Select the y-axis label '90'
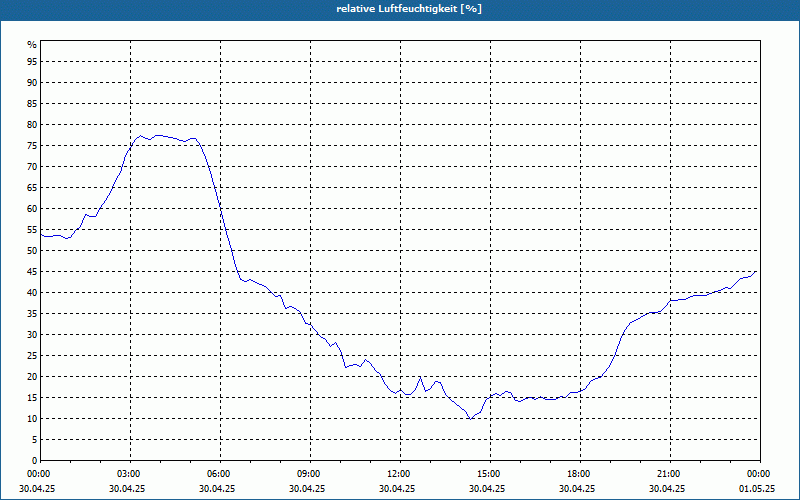The width and height of the screenshot is (800, 500). [32, 83]
